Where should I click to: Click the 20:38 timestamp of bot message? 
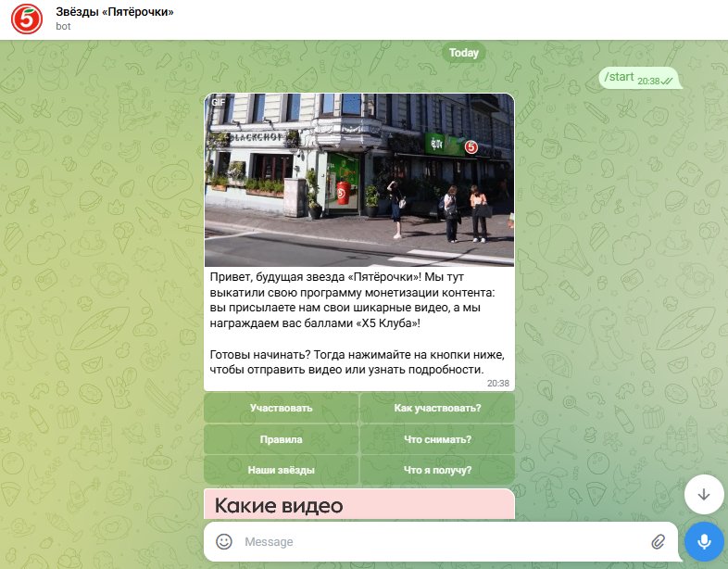click(x=497, y=384)
